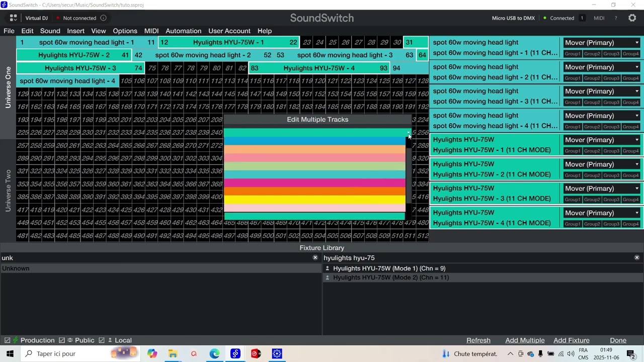Image resolution: width=644 pixels, height=362 pixels.
Task: Open the SoundSwitch settings gear
Action: click(x=632, y=18)
